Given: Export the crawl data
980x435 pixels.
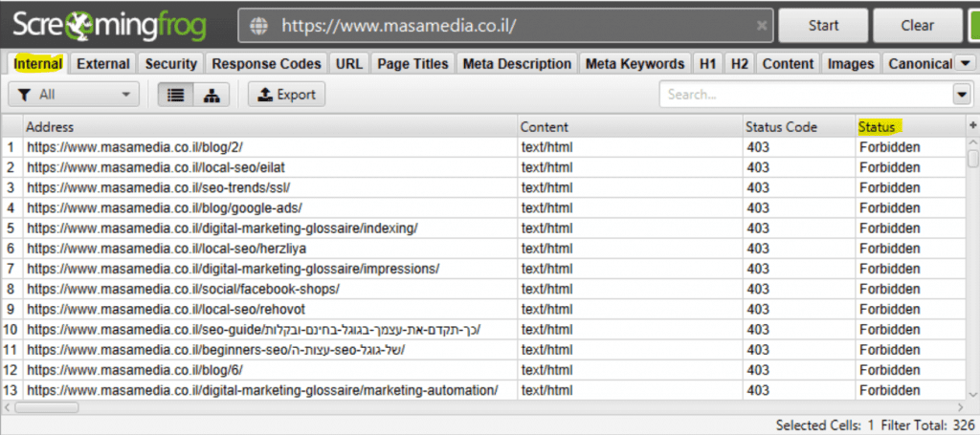Looking at the screenshot, I should point(287,95).
